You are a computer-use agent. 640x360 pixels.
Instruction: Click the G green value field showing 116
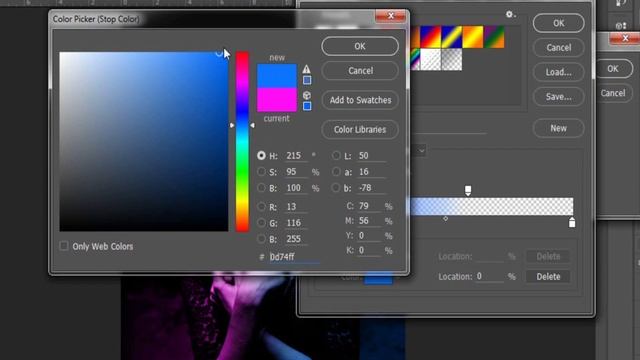296,223
